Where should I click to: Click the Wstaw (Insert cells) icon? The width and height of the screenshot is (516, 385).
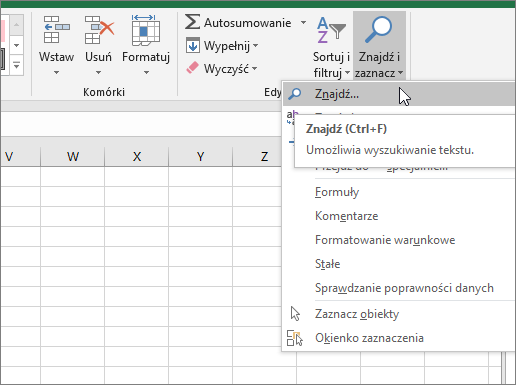tap(56, 30)
